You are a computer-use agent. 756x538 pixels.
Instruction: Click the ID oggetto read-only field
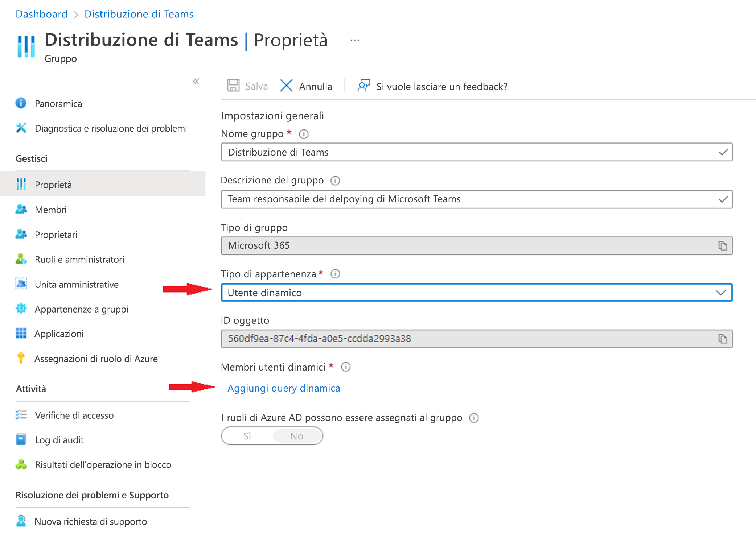477,339
